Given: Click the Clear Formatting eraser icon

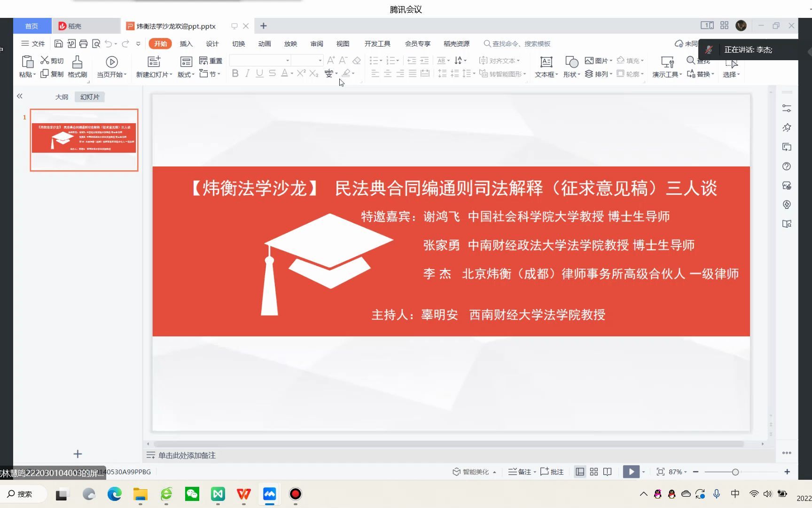Looking at the screenshot, I should point(357,60).
